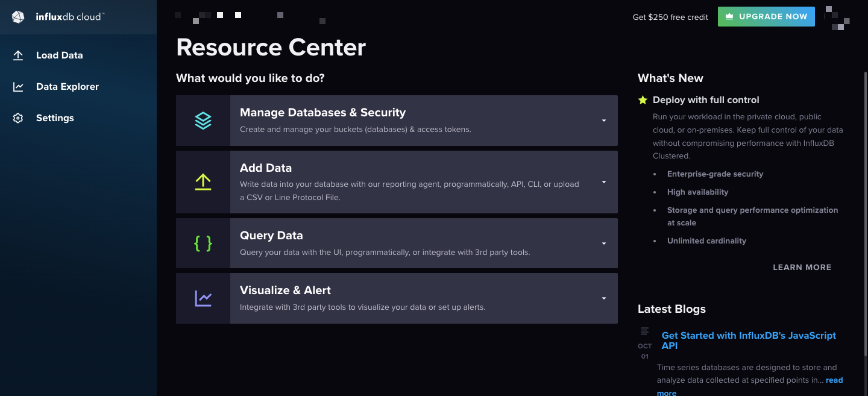Select the curly braces icon for Query Data
868x396 pixels.
pos(203,243)
